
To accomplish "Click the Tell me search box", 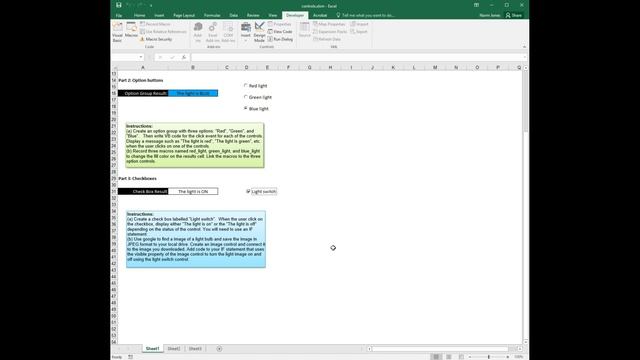I will coord(365,15).
